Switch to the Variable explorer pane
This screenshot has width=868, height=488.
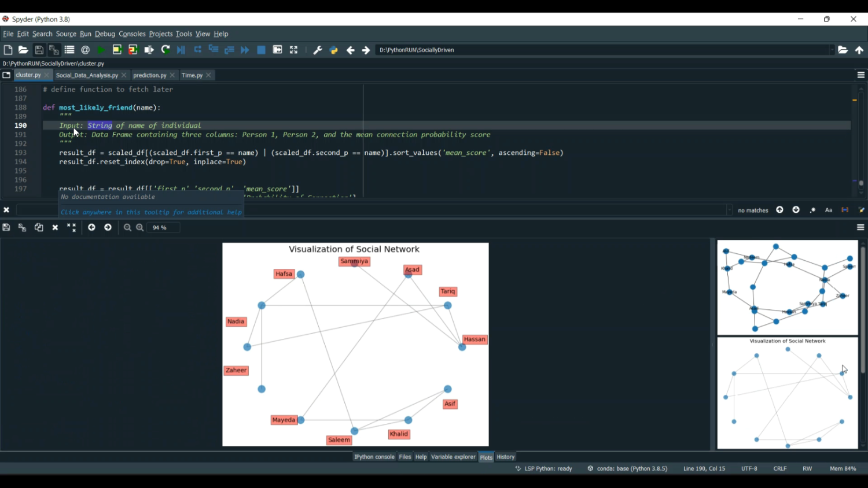[453, 457]
